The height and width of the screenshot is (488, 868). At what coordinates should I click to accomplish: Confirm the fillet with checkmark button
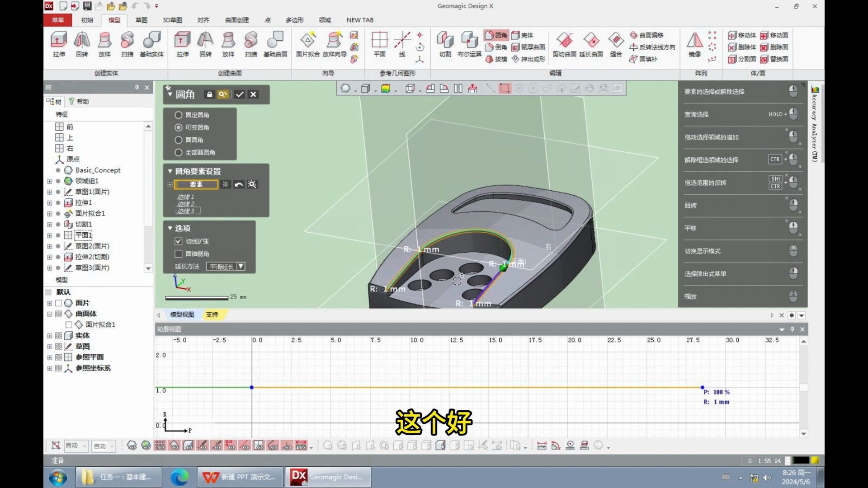[240, 94]
